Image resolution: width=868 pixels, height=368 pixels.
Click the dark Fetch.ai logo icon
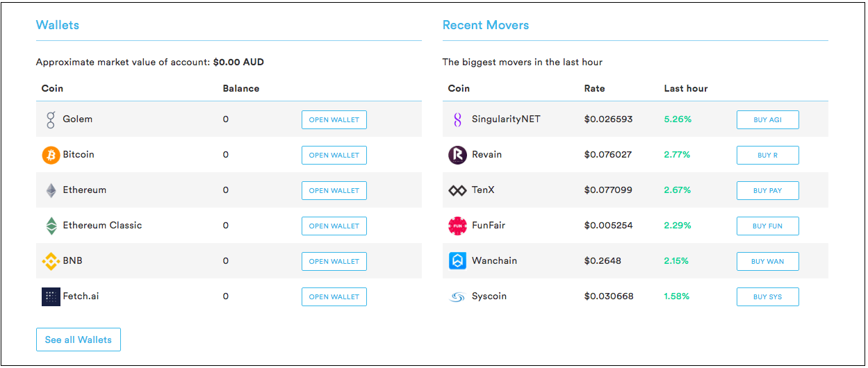click(51, 296)
